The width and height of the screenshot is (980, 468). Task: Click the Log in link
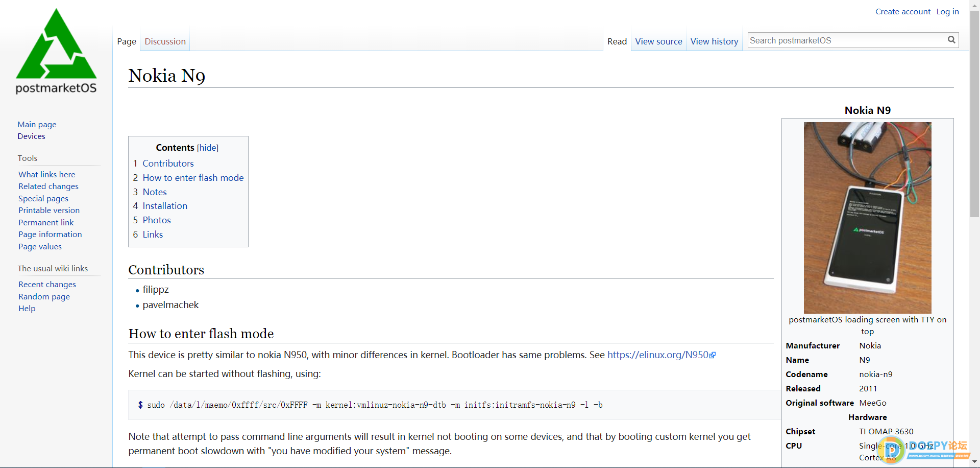tap(947, 11)
